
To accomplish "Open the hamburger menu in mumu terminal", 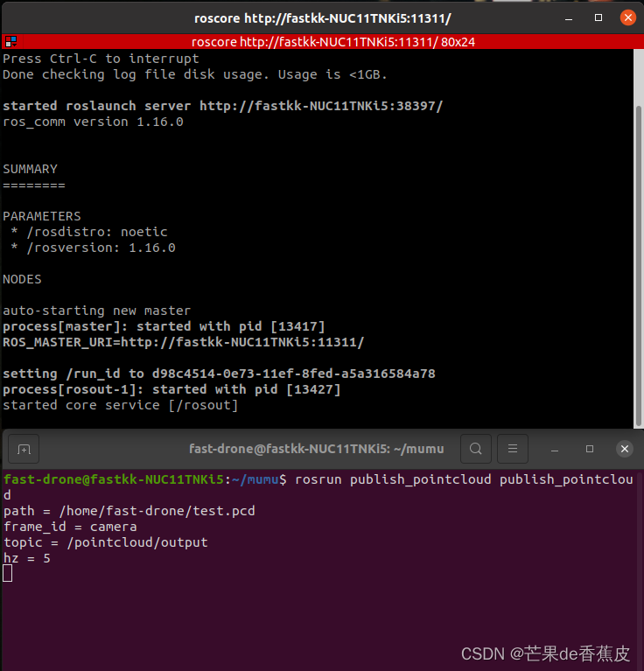I will point(512,449).
